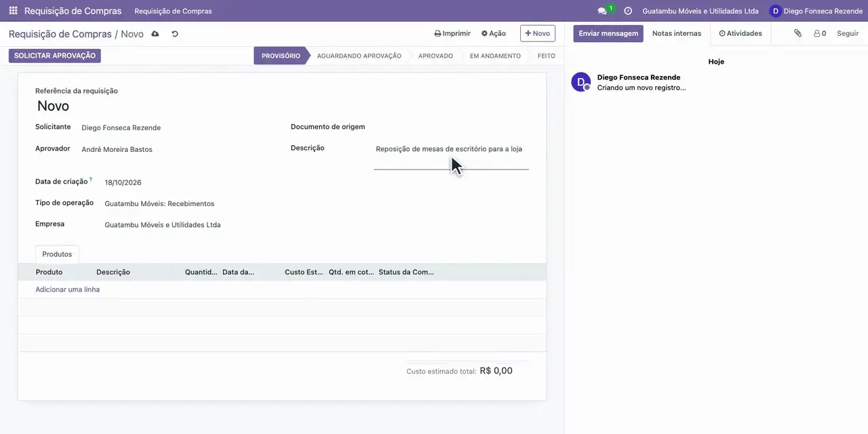Follow this document with Seguir
Viewport: 868px width, 434px height.
click(848, 33)
